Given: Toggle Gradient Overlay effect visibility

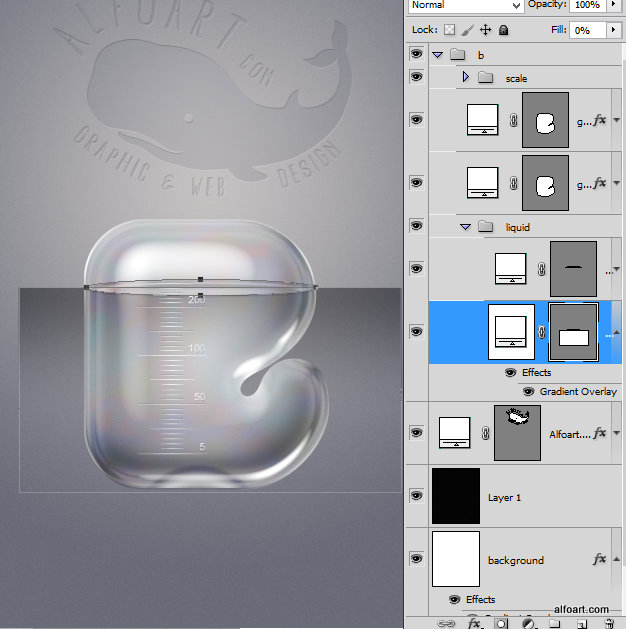Looking at the screenshot, I should 529,391.
